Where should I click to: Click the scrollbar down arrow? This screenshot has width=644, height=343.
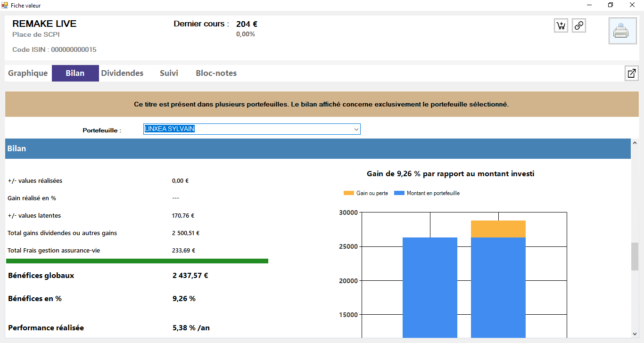tap(635, 334)
